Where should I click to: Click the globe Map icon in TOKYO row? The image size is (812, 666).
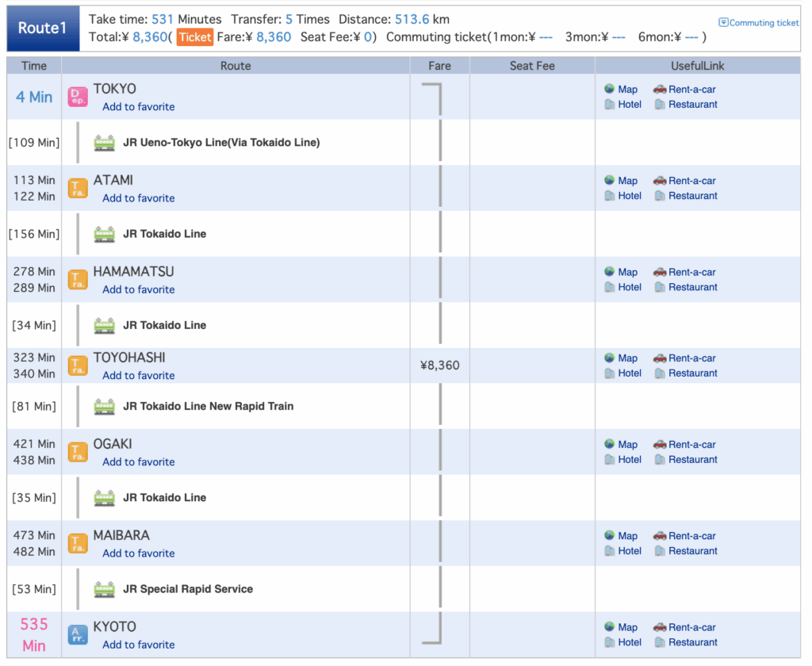pos(609,89)
